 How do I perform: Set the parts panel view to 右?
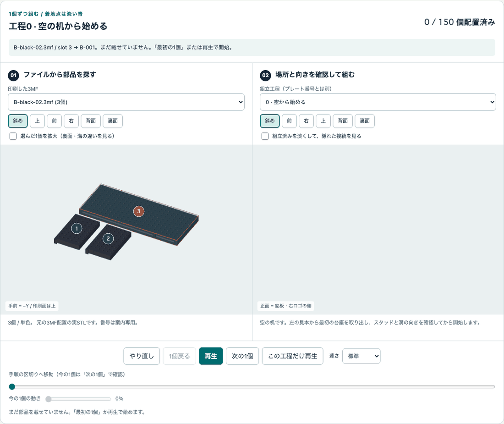(71, 121)
